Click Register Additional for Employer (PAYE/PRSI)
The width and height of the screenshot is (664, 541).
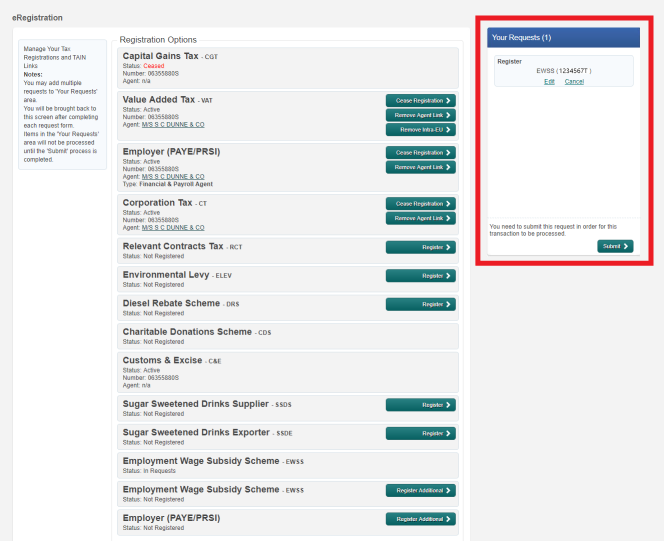click(x=420, y=520)
